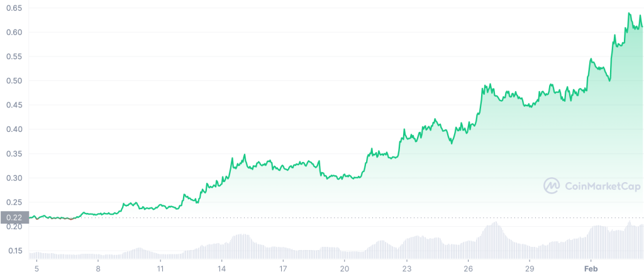The width and height of the screenshot is (644, 277).
Task: Select the 0.22 starting price label
Action: point(14,217)
